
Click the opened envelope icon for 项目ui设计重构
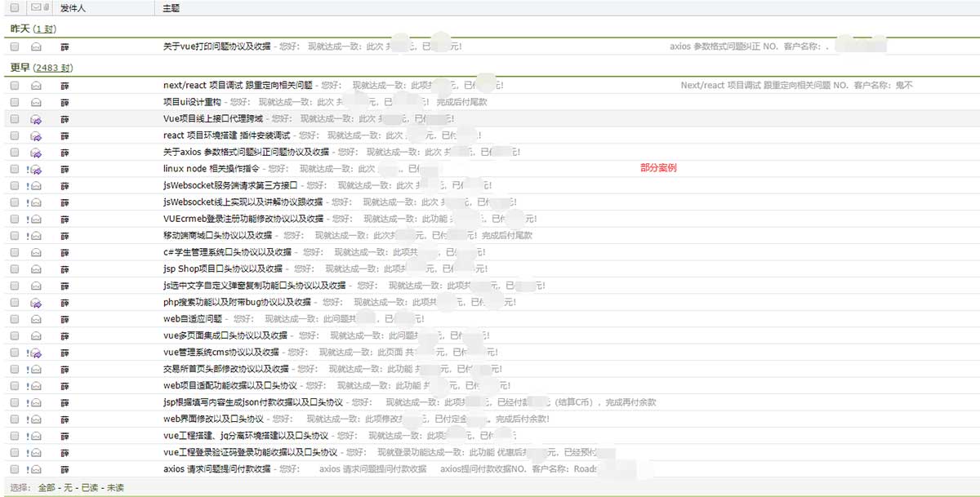point(36,102)
